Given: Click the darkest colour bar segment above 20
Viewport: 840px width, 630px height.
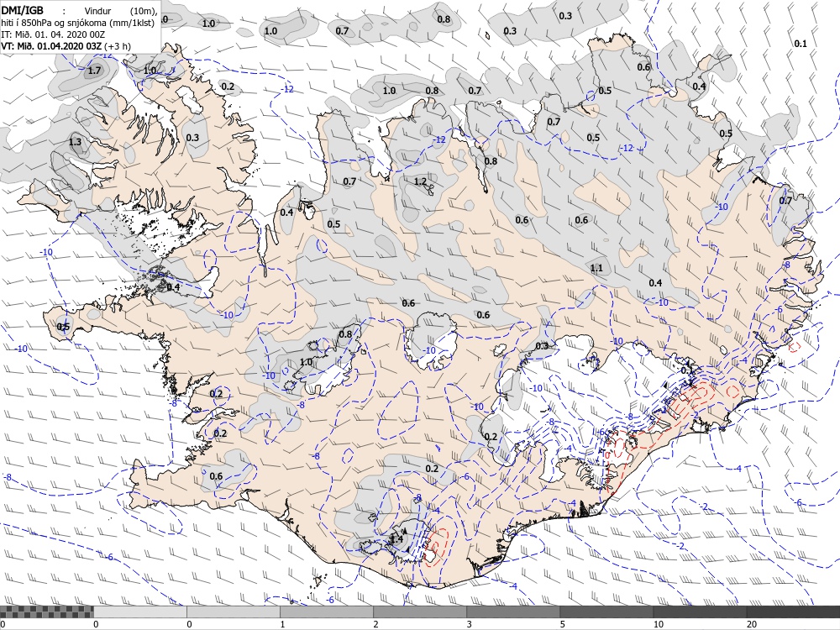Looking at the screenshot, I should tap(793, 612).
